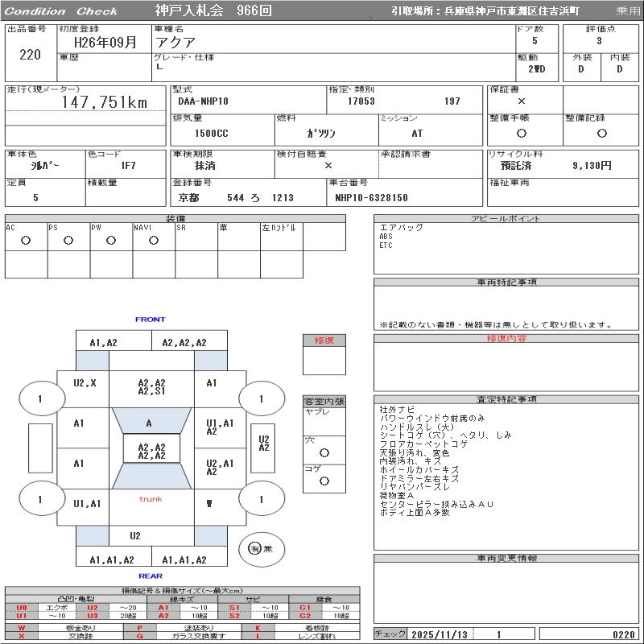The image size is (644, 644).
Task: Click the circle mark under AC
Action: coord(26,241)
